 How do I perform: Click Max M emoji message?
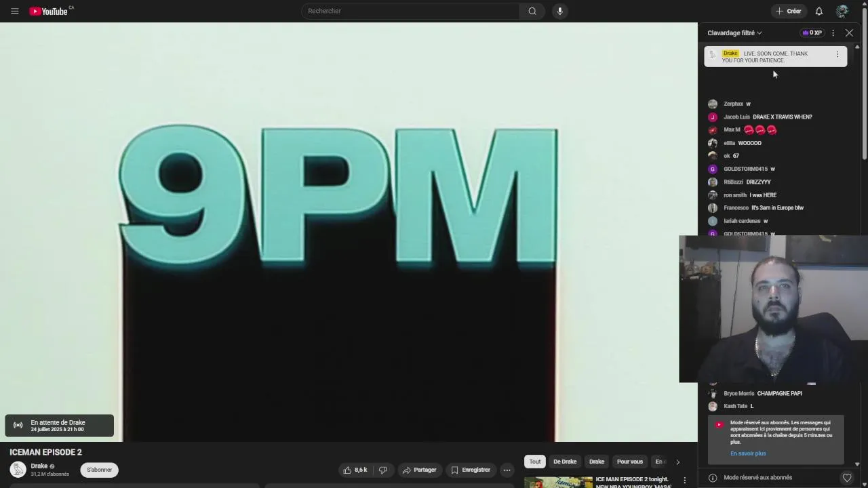coord(750,129)
